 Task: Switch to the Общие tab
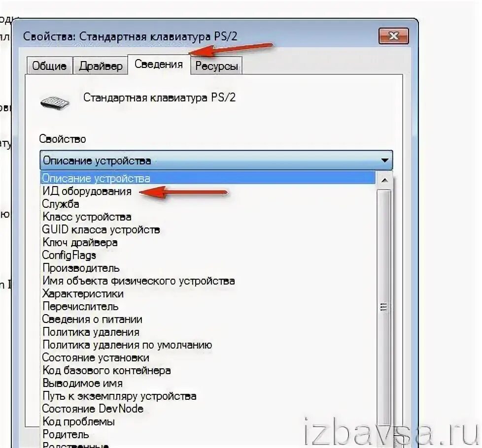[x=49, y=65]
